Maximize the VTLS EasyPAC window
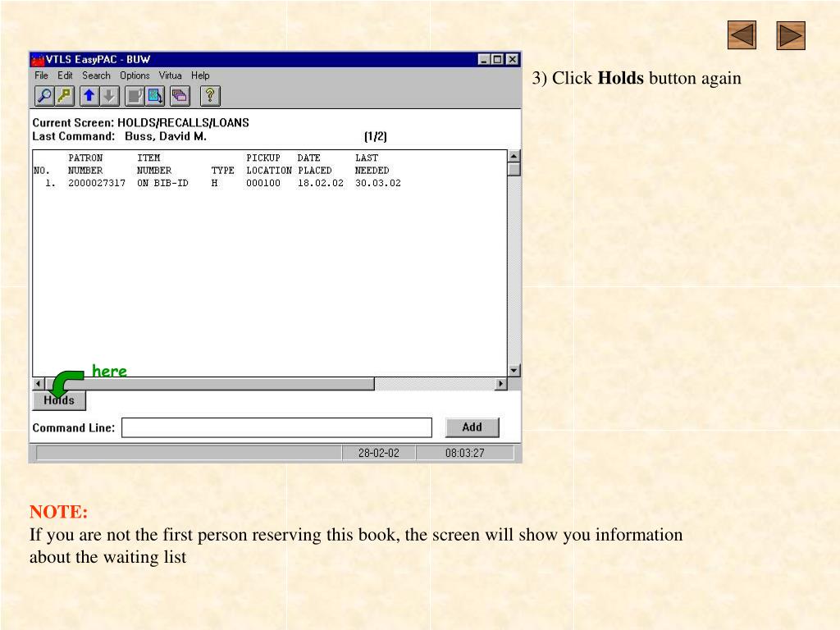The width and height of the screenshot is (840, 630). pos(497,59)
